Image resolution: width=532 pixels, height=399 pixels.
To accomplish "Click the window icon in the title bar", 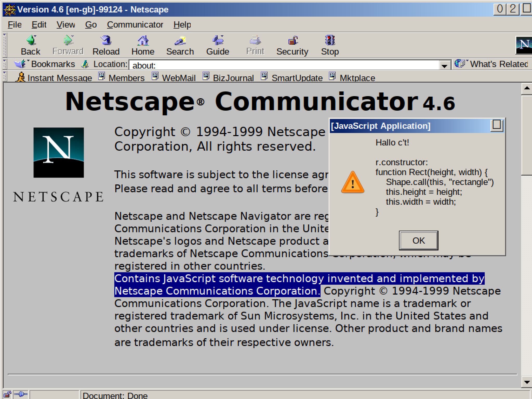I will pyautogui.click(x=9, y=10).
